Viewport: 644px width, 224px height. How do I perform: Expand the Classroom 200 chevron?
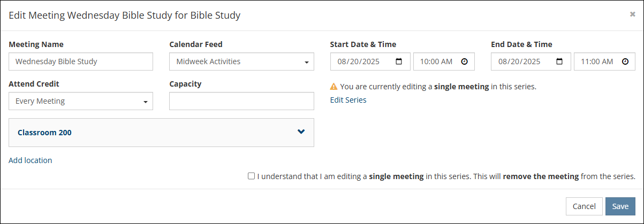click(x=301, y=132)
